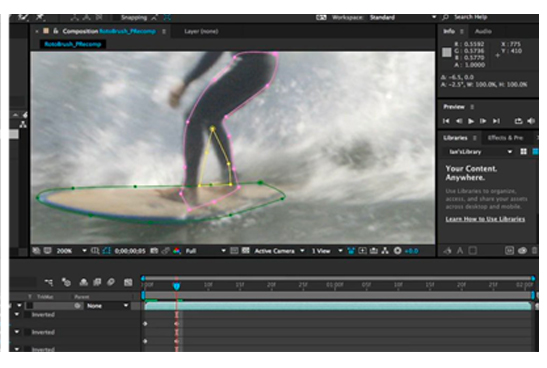Viewport: 547px width, 368px height.
Task: Jump to first frame in Preview panel
Action: 446,121
